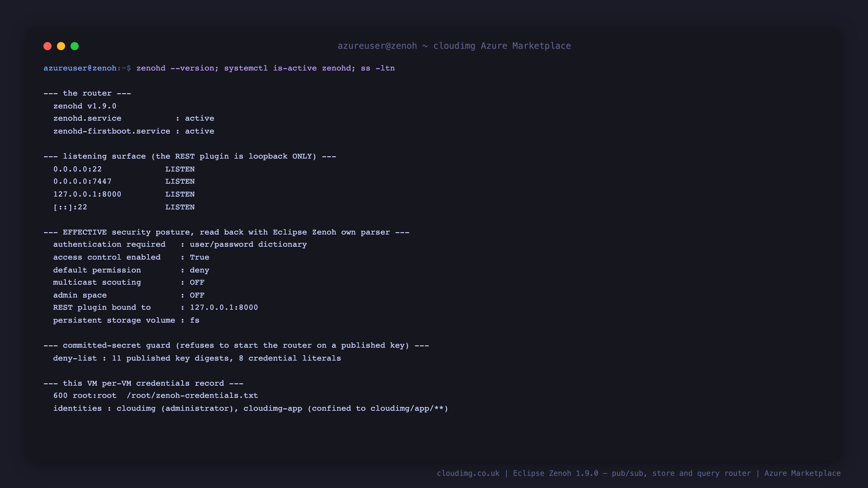Select the command 'zenohd --version; systemctl is-active zenohd; ss -ltn'

point(265,68)
